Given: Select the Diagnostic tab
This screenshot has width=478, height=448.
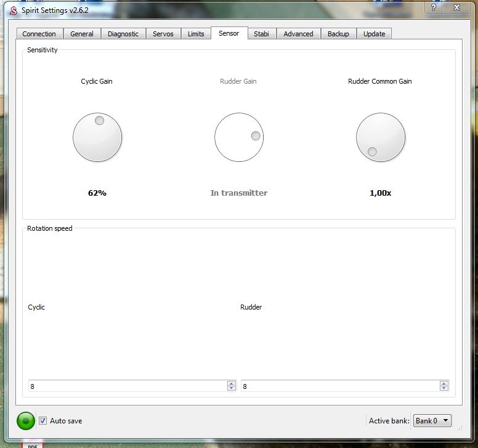Looking at the screenshot, I should click(x=123, y=34).
